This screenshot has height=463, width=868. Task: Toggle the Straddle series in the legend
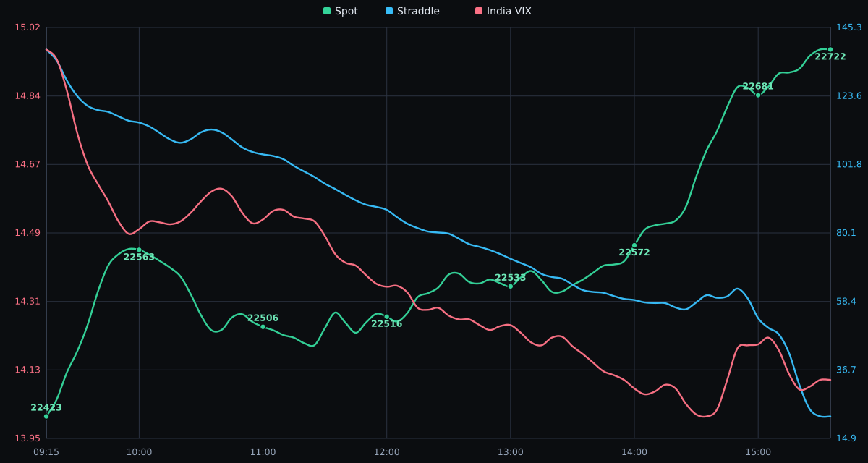(x=412, y=11)
